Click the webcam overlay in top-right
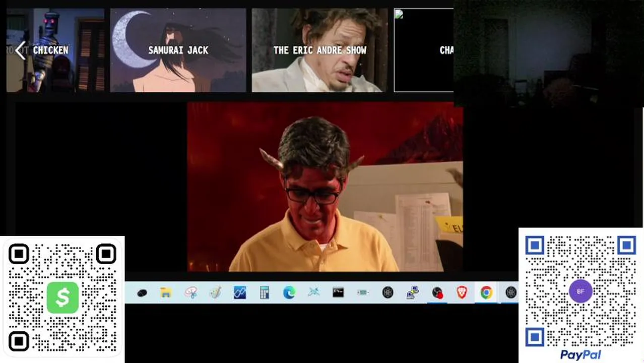 549,53
